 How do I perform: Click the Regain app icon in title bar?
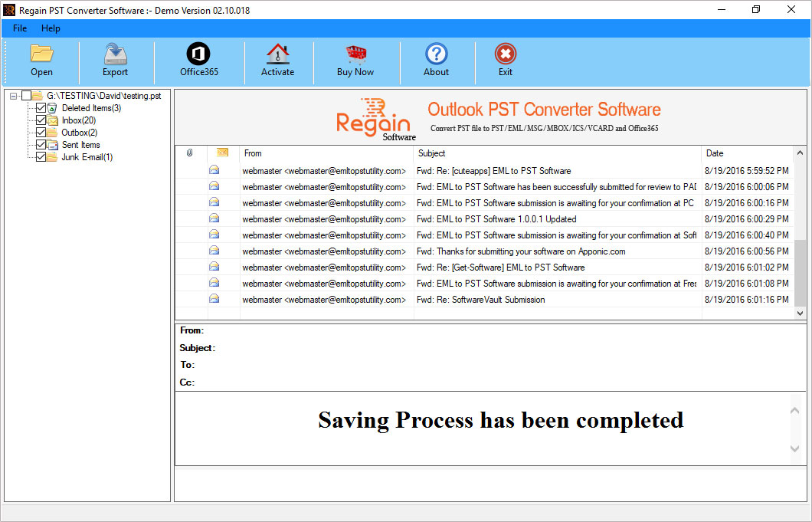point(8,10)
